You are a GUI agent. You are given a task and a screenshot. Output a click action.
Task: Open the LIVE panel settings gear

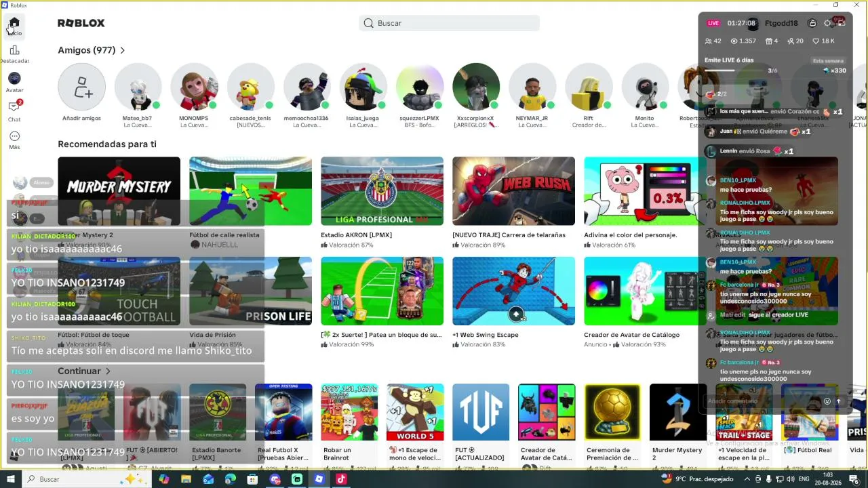pyautogui.click(x=827, y=23)
